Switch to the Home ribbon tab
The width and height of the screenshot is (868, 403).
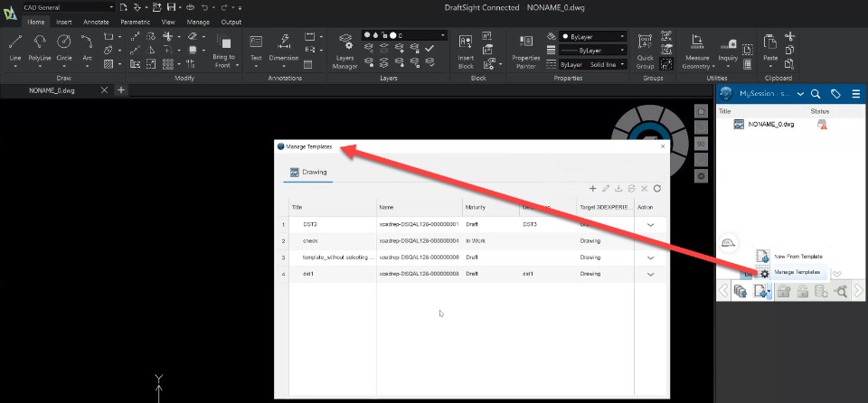point(36,23)
